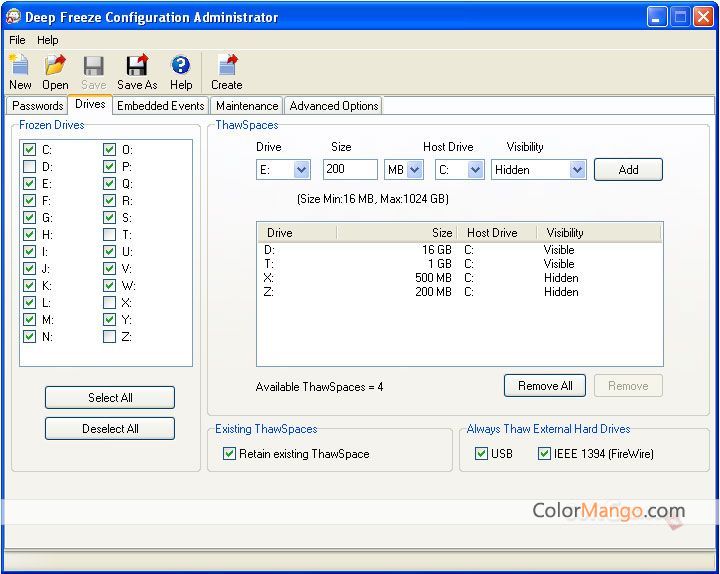
Task: Switch to the Passwords tab
Action: point(38,106)
